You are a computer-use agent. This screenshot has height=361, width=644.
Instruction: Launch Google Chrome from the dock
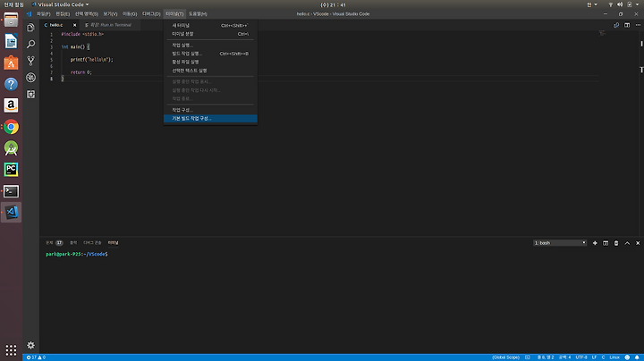[x=11, y=127]
